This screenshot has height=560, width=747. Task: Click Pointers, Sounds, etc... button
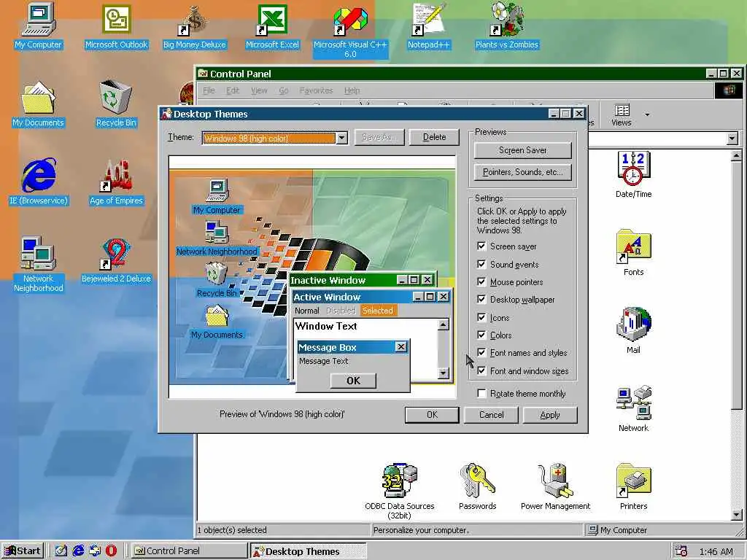[x=522, y=172]
